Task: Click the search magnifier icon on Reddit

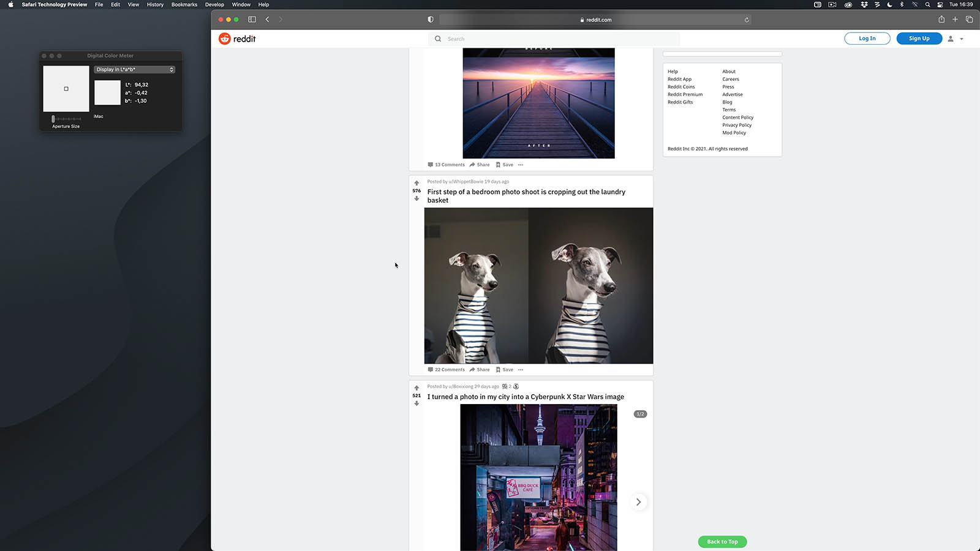Action: [x=438, y=39]
